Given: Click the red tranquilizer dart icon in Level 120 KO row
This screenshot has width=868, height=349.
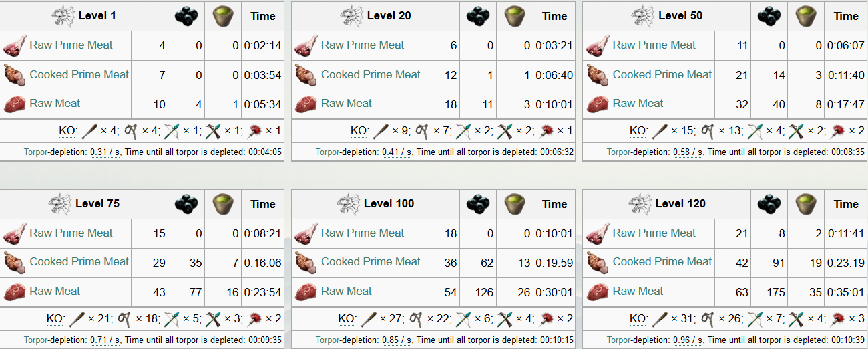Looking at the screenshot, I should 838,319.
